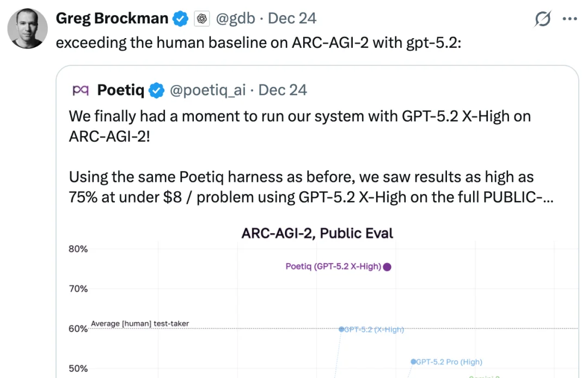
Task: Open the quoted Poetiq tweet's Dec 24 timestamp
Action: 283,90
